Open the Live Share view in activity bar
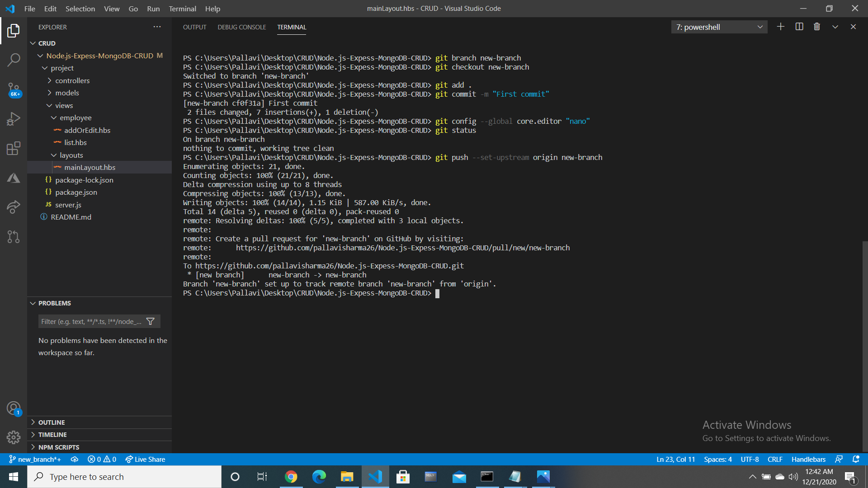 point(14,207)
